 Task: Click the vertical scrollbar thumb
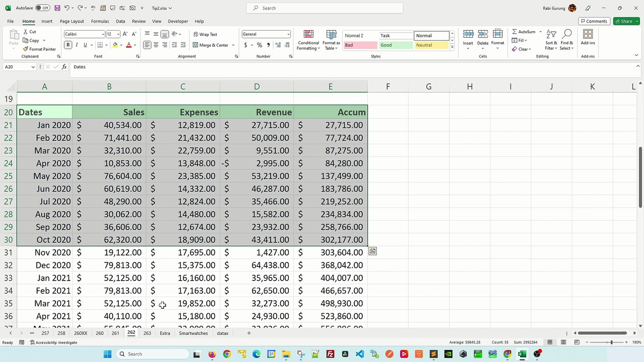[x=640, y=177]
